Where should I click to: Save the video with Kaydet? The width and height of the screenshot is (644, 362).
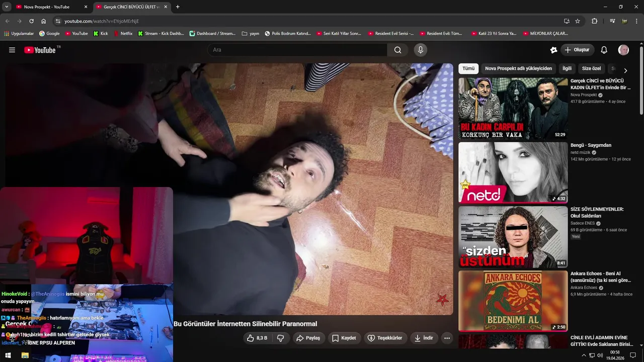344,338
